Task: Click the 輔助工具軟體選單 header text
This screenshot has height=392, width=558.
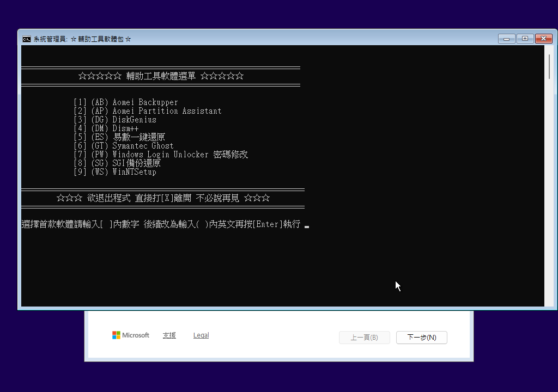Action: pos(161,76)
